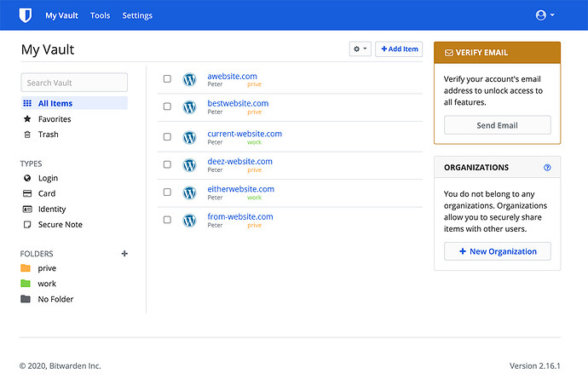Click the Secure Note icon
Viewport: 588px width, 379px height.
tap(27, 225)
